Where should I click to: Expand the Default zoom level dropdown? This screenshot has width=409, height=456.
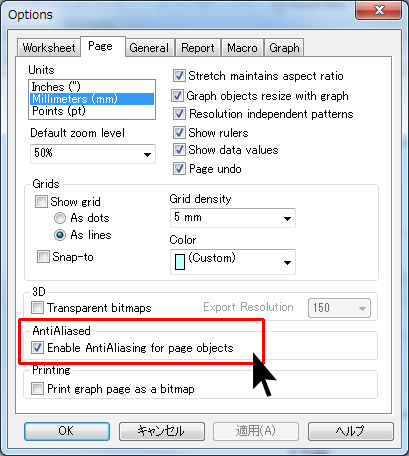[x=93, y=154]
